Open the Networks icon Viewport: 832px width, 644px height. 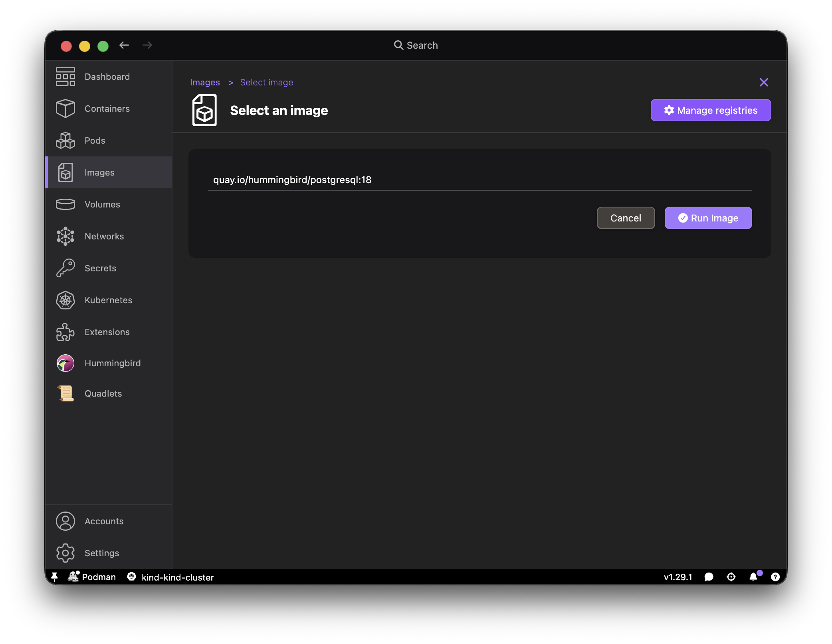pyautogui.click(x=65, y=236)
